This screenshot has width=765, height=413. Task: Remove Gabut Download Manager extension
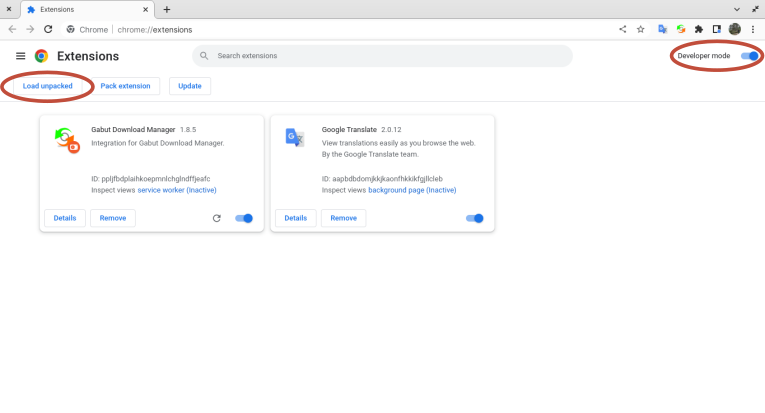pyautogui.click(x=113, y=218)
